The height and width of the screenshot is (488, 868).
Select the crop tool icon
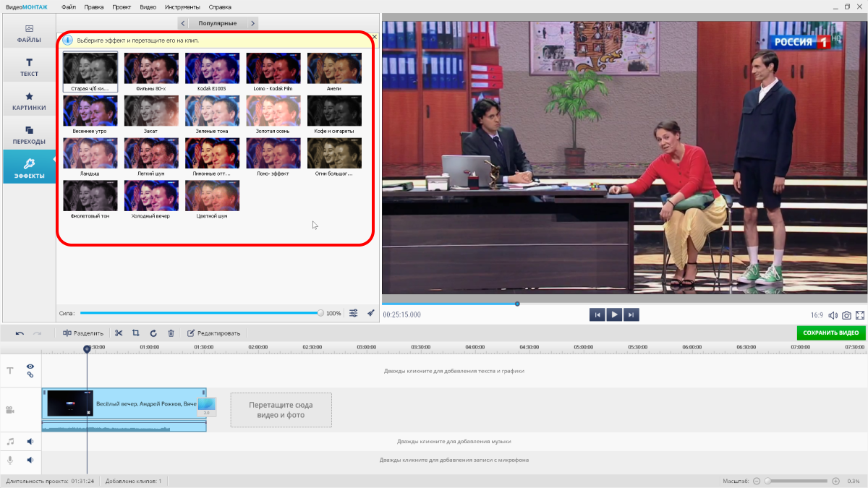[136, 333]
